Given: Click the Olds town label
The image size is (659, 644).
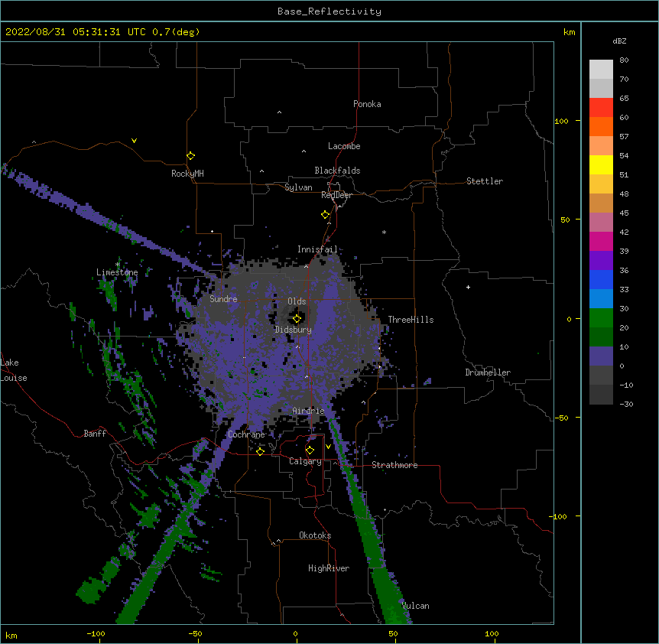Looking at the screenshot, I should 297,301.
